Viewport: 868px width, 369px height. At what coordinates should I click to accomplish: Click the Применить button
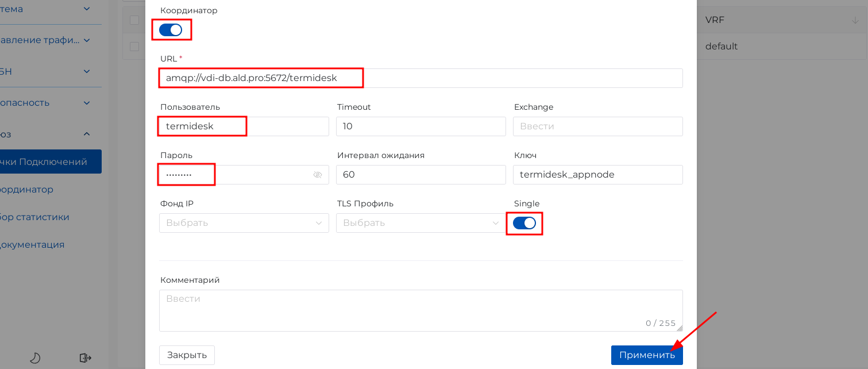pyautogui.click(x=647, y=355)
